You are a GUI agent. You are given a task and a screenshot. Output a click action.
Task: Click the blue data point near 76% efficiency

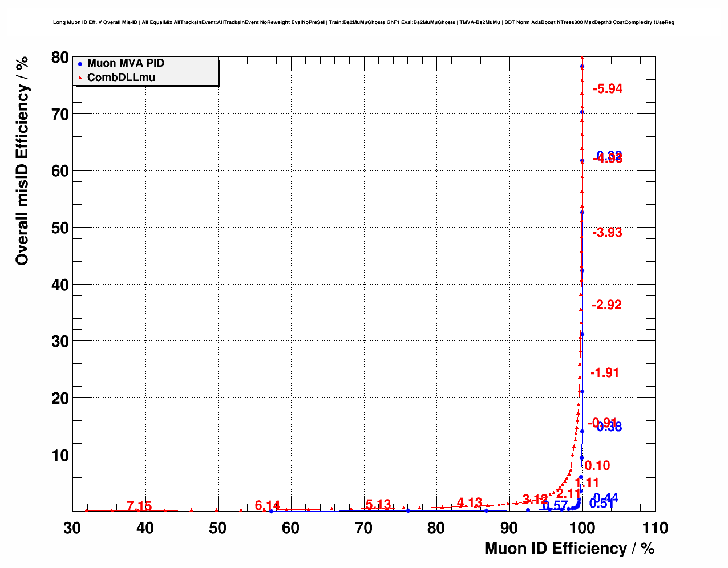click(408, 510)
